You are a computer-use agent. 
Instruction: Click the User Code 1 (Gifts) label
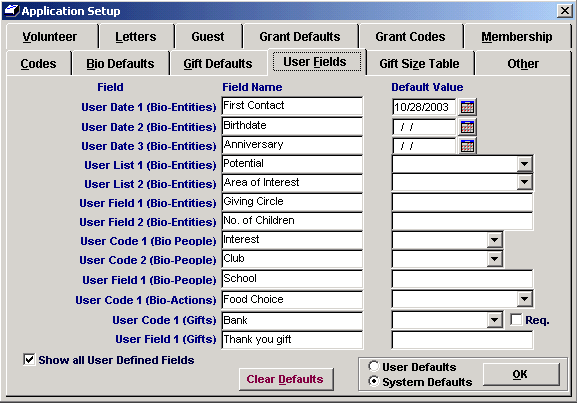164,320
